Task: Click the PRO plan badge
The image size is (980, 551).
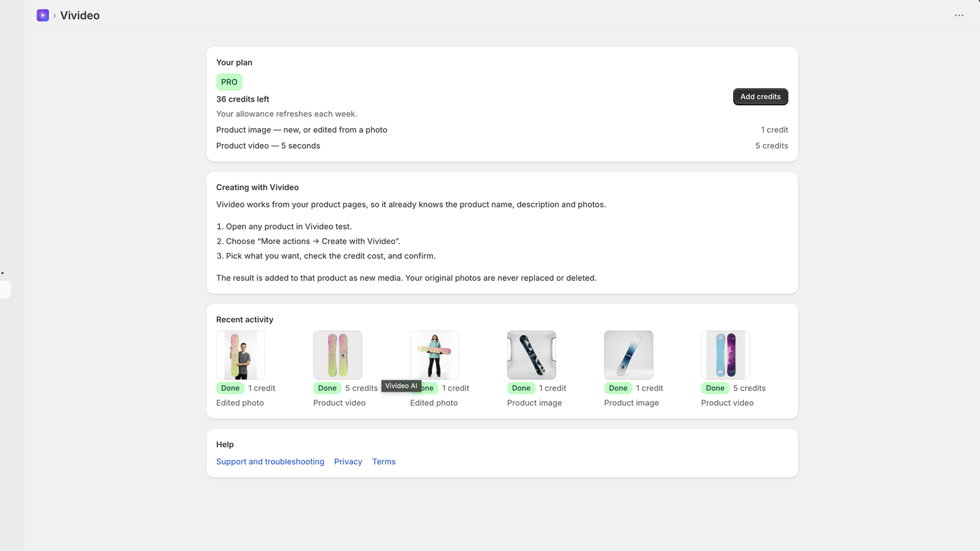Action: coord(229,82)
